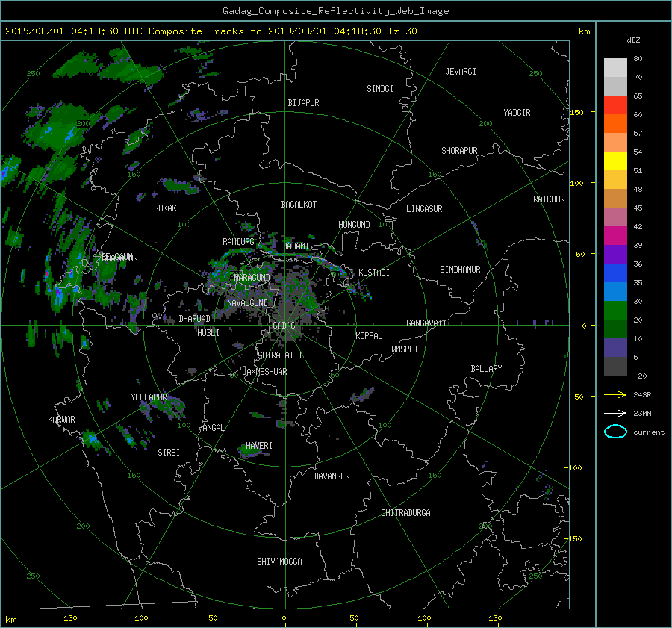Click the GANGAVATI city label
The image size is (672, 628).
(x=426, y=323)
